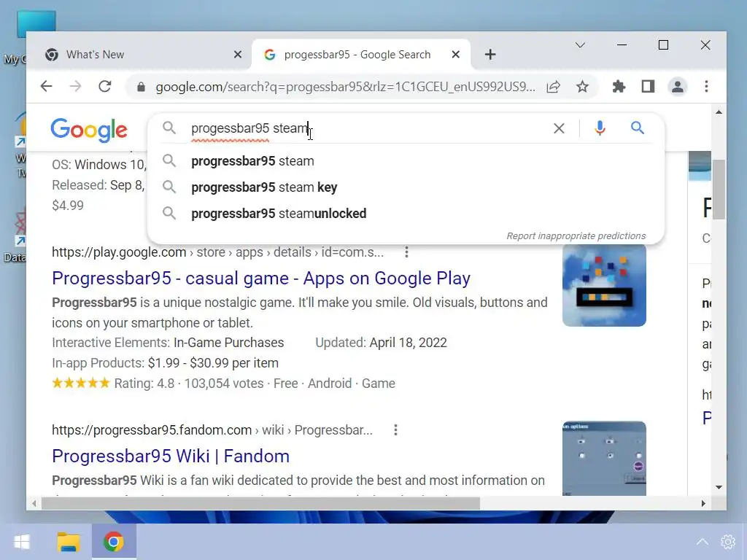
Task: Show hidden tray icons chevron
Action: tap(703, 542)
